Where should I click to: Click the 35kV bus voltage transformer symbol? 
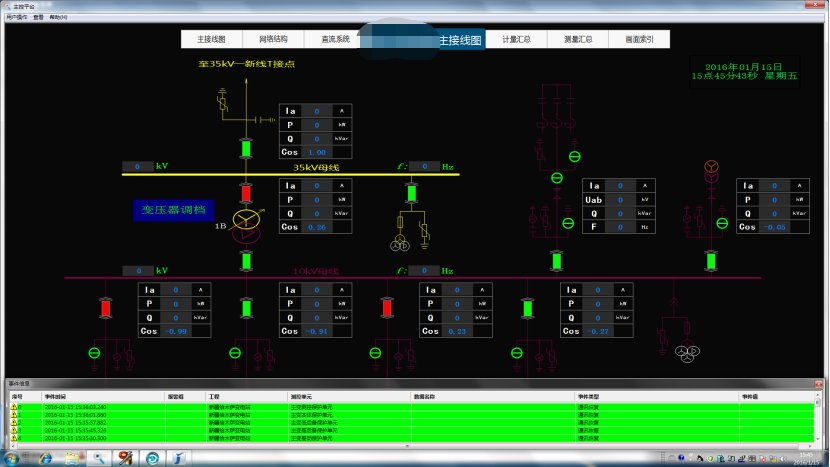pyautogui.click(x=400, y=245)
